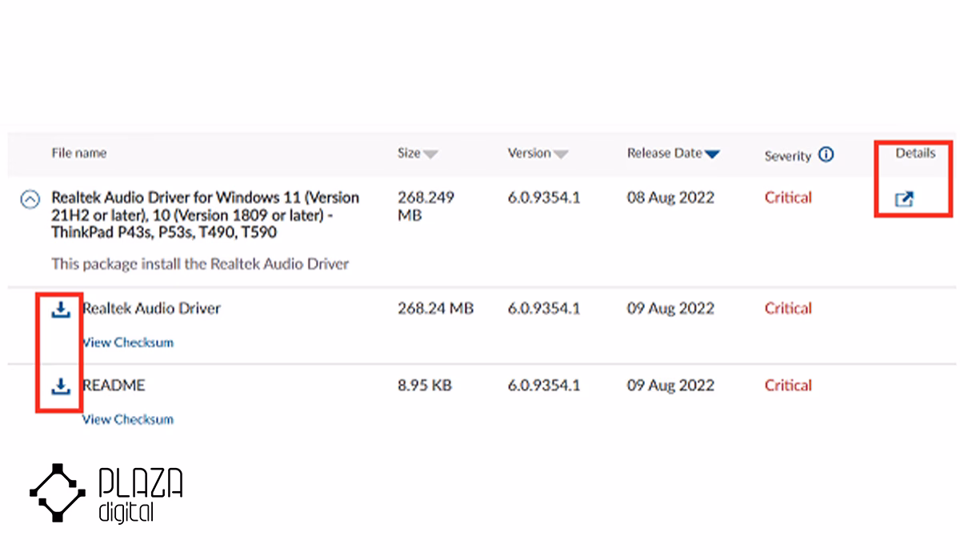
Task: Sort by Version column arrow
Action: [561, 154]
